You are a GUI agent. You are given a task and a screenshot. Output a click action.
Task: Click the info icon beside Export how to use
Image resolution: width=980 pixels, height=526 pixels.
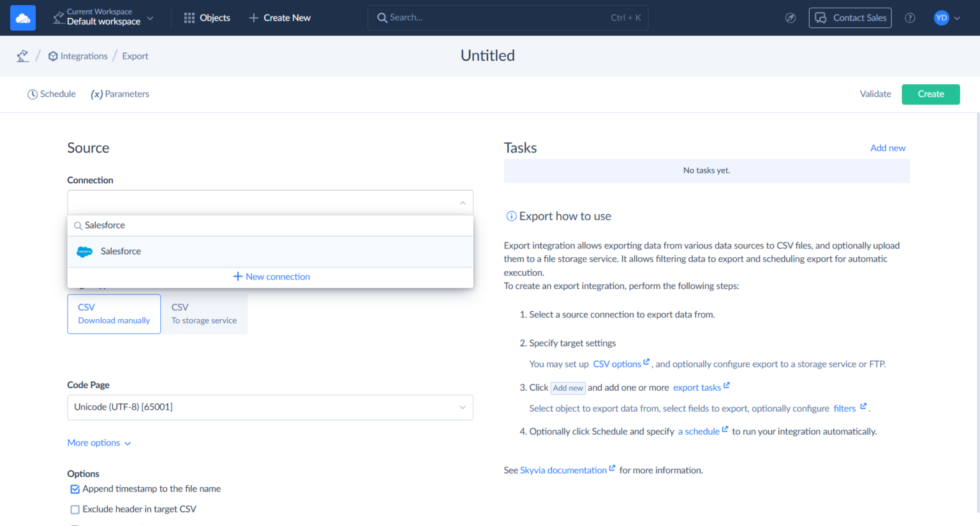(511, 216)
